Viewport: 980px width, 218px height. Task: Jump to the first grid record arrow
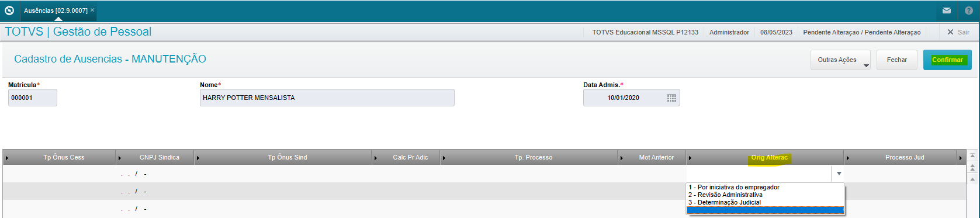(x=972, y=156)
